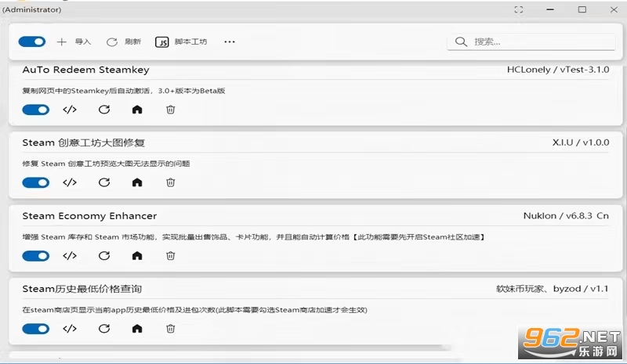Viewport: 627px width, 364px height.
Task: Click the search magnifier icon
Action: pos(461,41)
